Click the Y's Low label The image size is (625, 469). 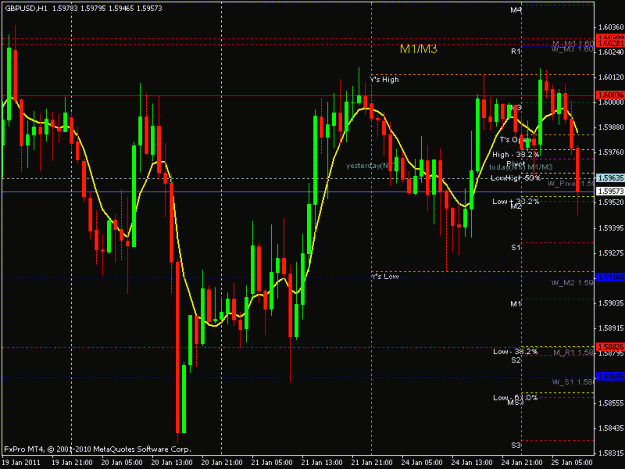384,276
